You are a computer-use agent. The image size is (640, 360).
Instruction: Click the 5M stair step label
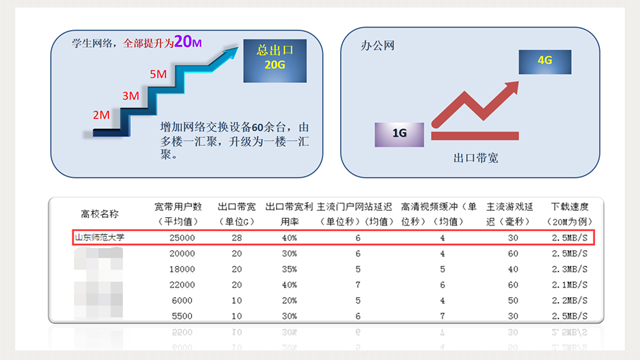coord(158,74)
